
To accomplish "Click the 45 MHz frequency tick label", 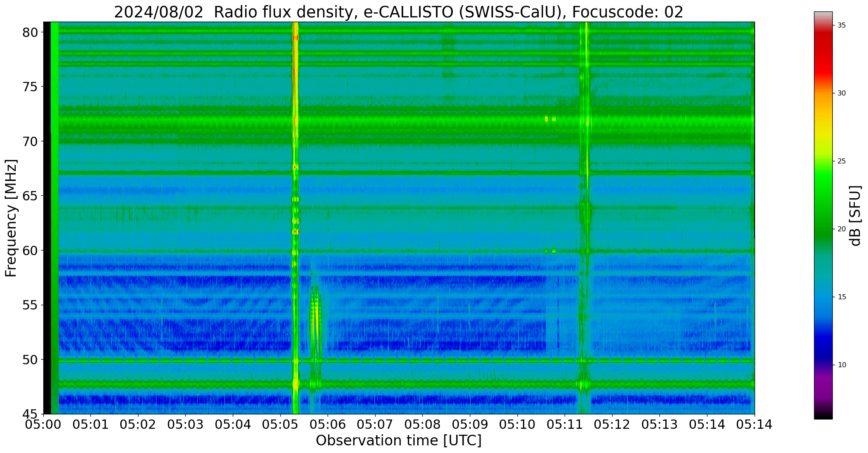I will [x=31, y=414].
